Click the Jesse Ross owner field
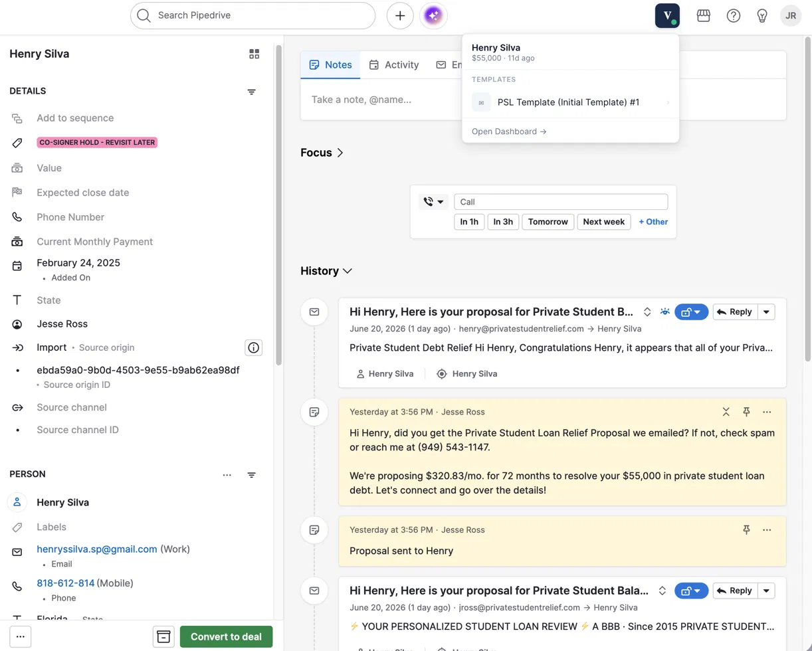 point(62,324)
